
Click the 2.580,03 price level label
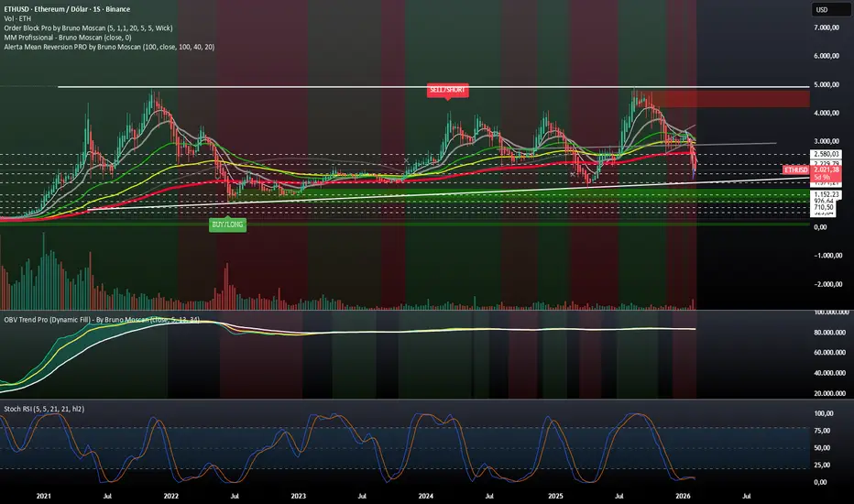tap(827, 154)
